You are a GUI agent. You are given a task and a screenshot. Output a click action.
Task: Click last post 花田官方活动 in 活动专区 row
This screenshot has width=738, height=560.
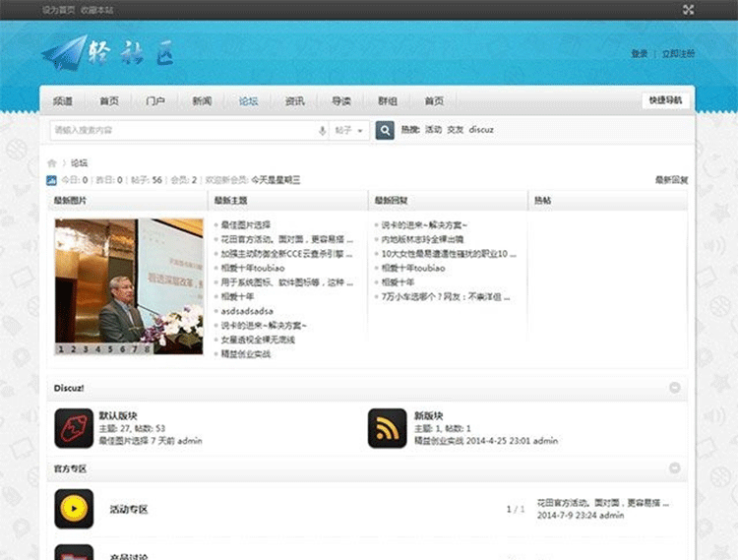(x=603, y=503)
